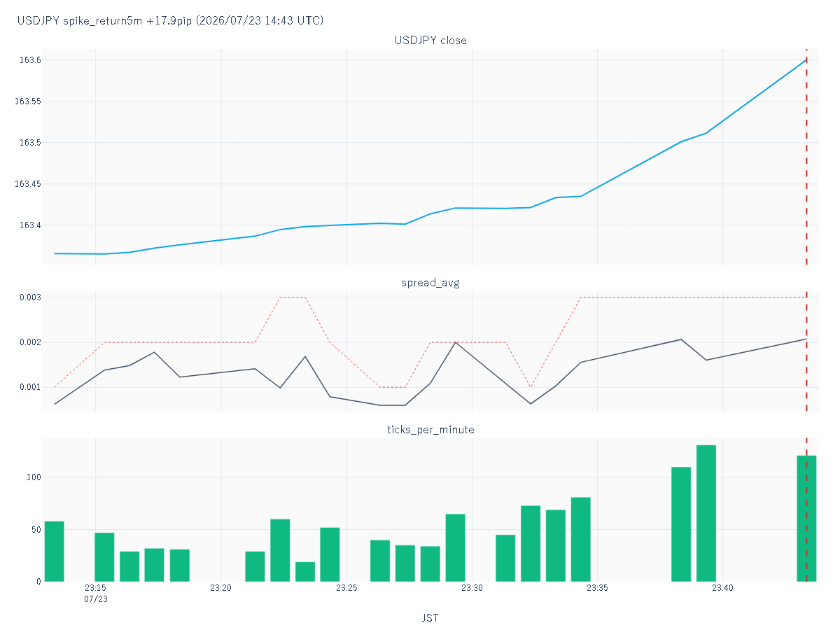Click the ticks bar just before 23:30
Screen dimensions: 840x630
click(x=455, y=547)
